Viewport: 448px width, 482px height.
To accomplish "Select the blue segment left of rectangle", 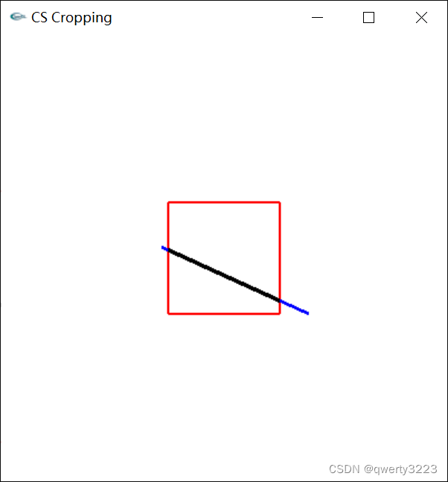I will pyautogui.click(x=164, y=248).
